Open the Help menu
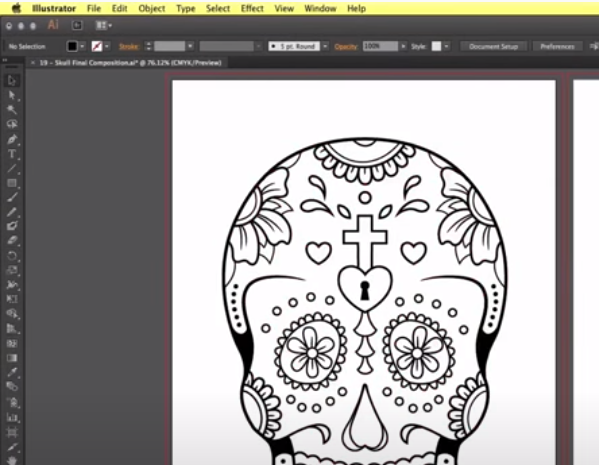599x465 pixels. pyautogui.click(x=356, y=8)
